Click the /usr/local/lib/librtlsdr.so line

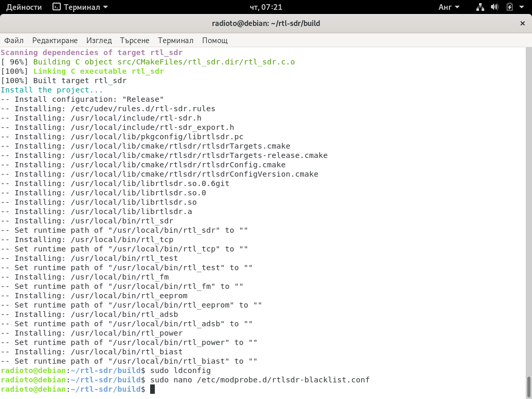pos(99,202)
